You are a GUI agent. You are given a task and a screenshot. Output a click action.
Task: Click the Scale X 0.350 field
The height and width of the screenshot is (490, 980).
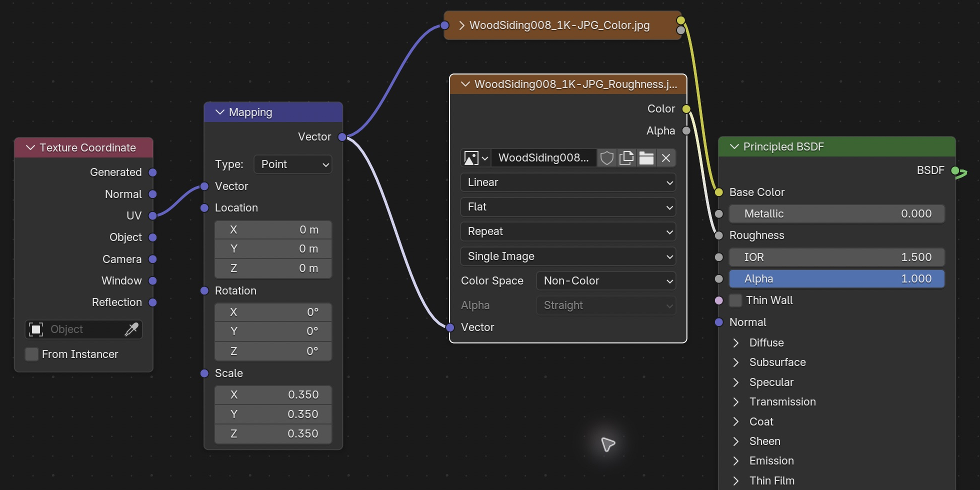pos(273,395)
